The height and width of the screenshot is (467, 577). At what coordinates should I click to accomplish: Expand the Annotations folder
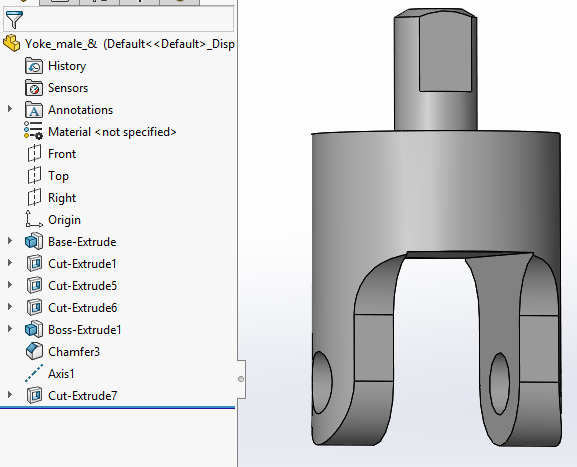tap(10, 109)
